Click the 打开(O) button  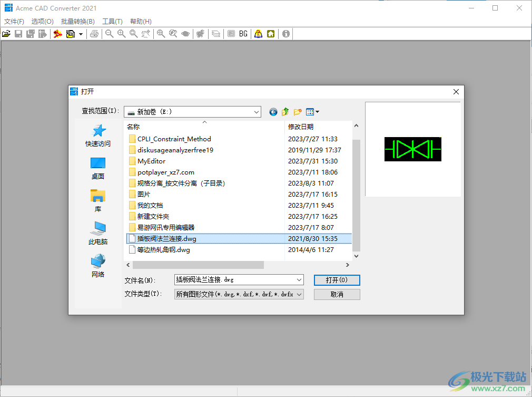pyautogui.click(x=337, y=280)
